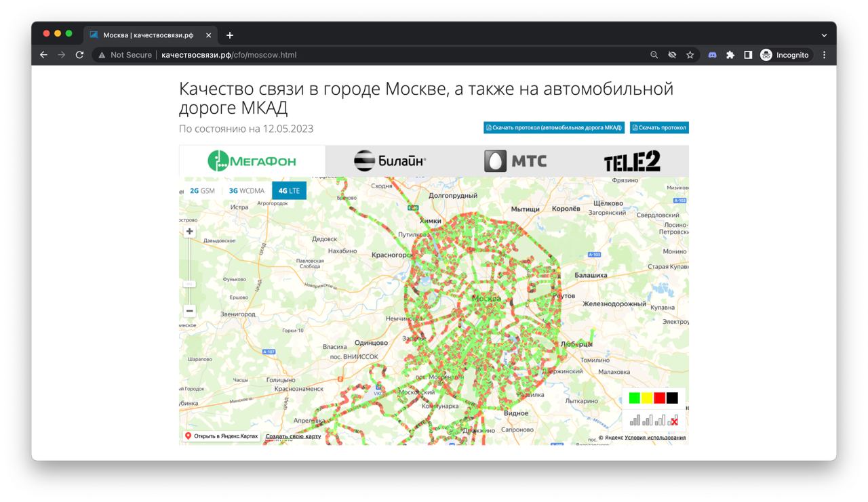The height and width of the screenshot is (502, 868).
Task: Switch to 3G WCDMA coverage
Action: pos(247,191)
